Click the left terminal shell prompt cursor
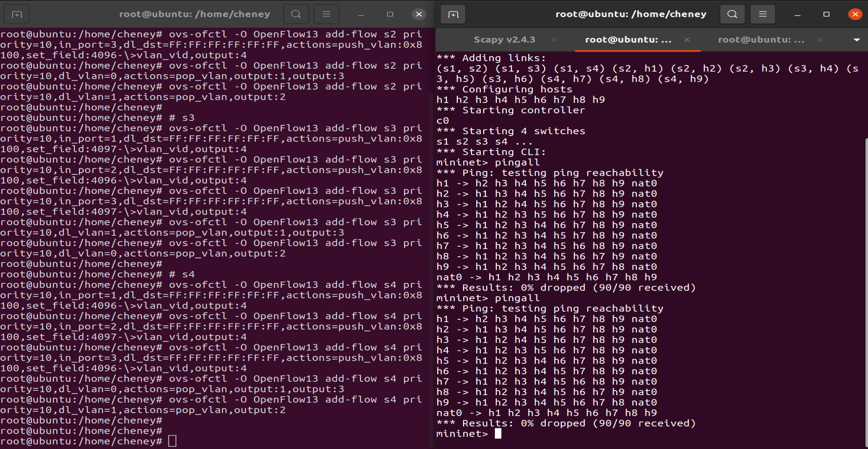The width and height of the screenshot is (868, 449). [172, 441]
